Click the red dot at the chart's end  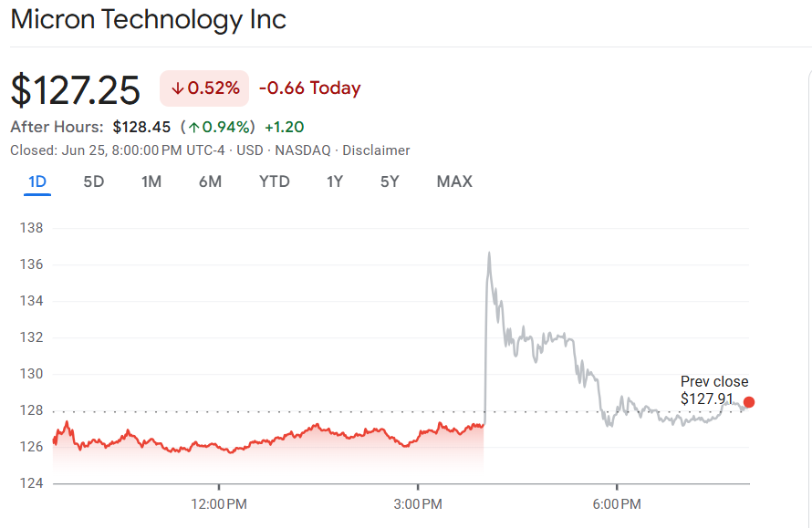point(749,402)
